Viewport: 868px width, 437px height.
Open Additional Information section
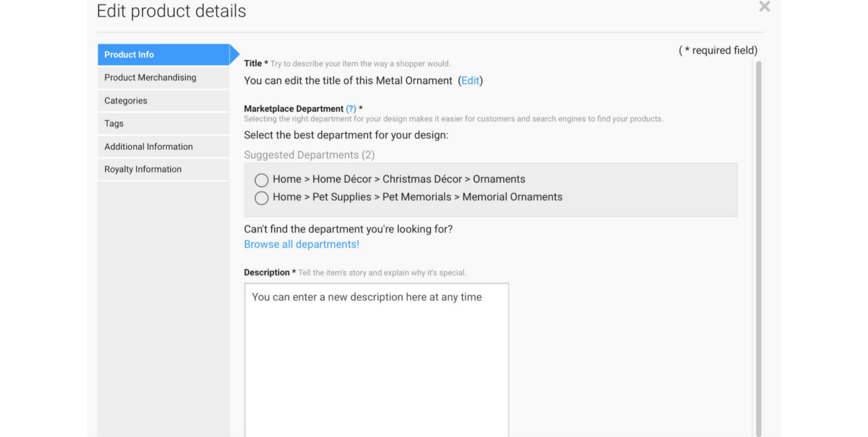(164, 147)
